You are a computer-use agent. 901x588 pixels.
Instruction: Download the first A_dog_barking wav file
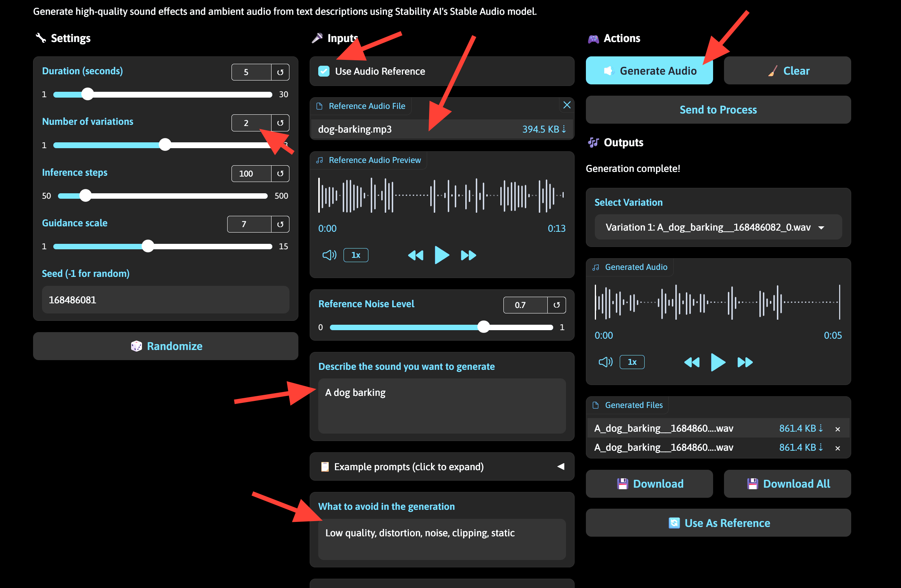[821, 428]
